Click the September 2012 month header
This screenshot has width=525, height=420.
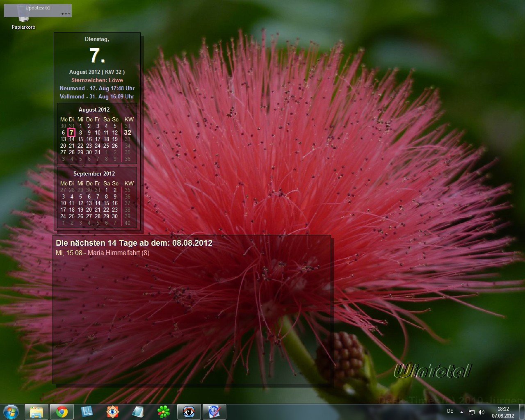pyautogui.click(x=94, y=173)
